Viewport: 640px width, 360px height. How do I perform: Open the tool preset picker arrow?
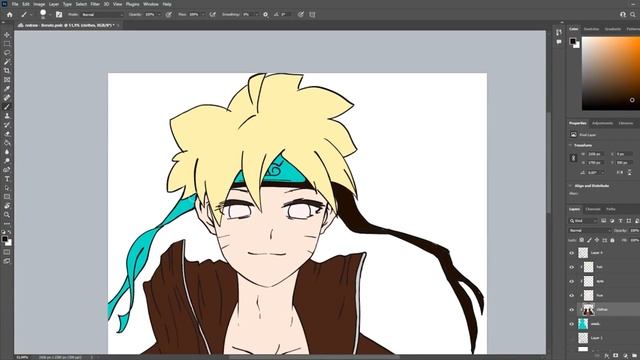31,15
